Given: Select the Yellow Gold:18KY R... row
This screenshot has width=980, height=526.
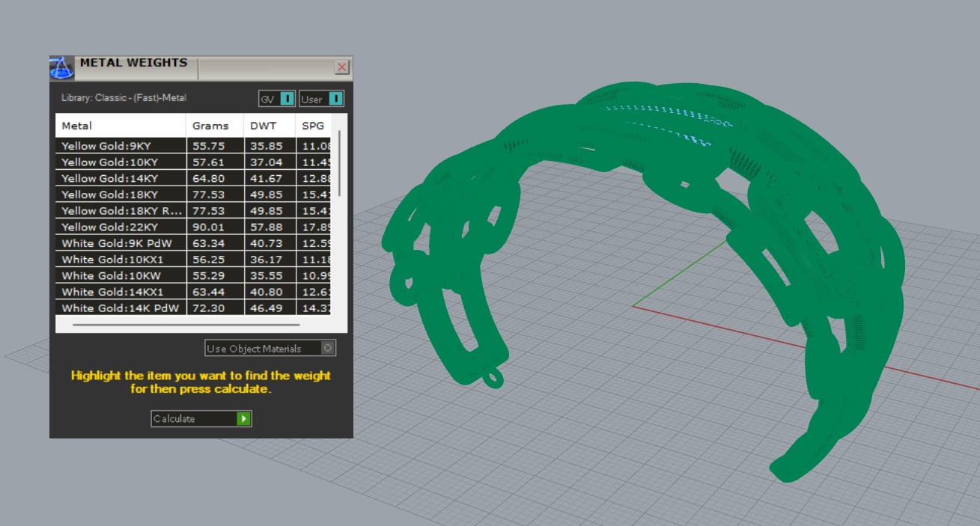Looking at the screenshot, I should click(194, 211).
